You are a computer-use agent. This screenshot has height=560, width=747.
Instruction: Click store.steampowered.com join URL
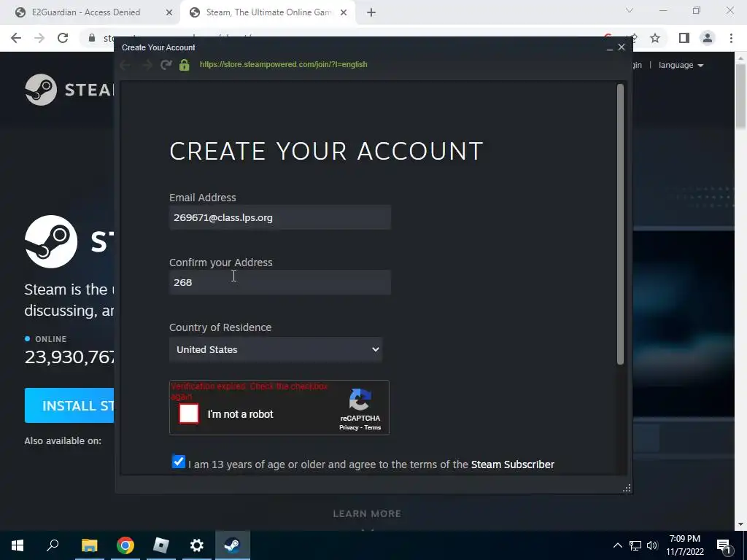coord(284,64)
